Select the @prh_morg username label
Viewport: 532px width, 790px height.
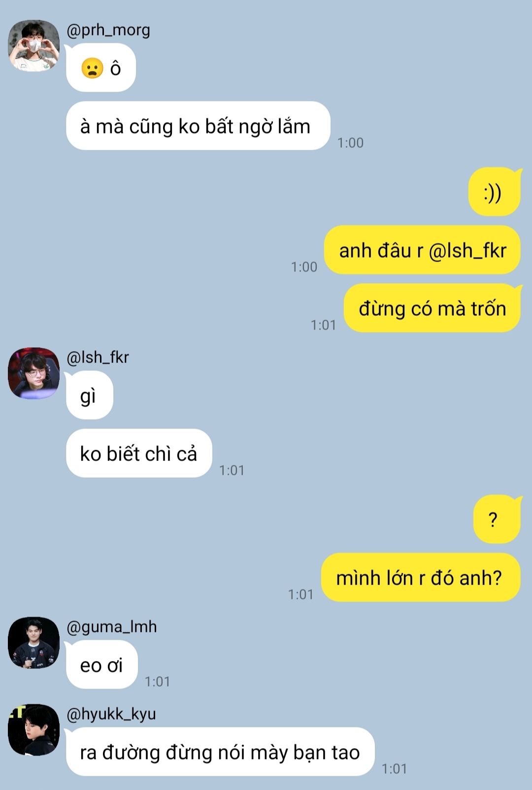tap(108, 30)
